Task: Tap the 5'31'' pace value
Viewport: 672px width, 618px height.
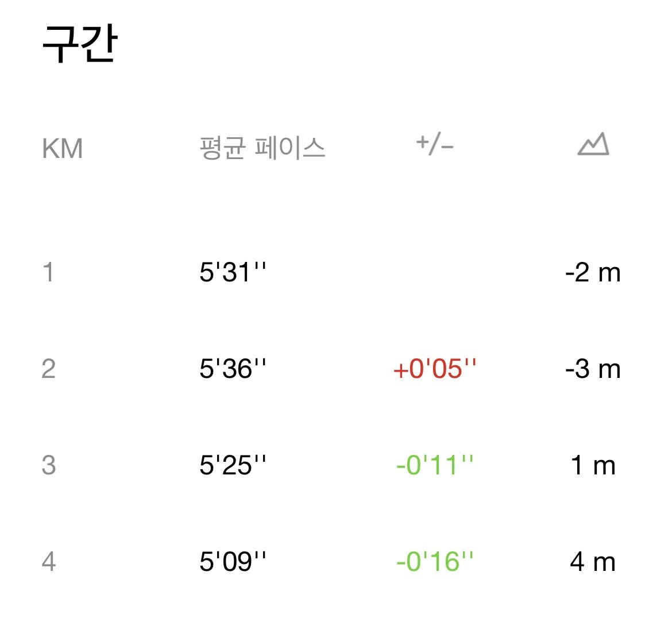Action: 233,272
